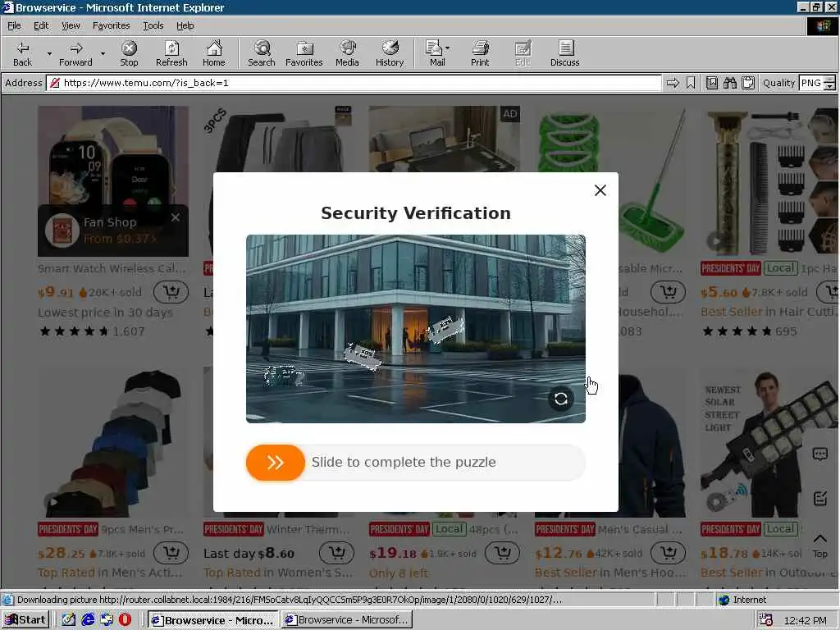Viewport: 840px width, 630px height.
Task: Click the 'Slide to complete the puzzle' track
Action: (x=416, y=463)
